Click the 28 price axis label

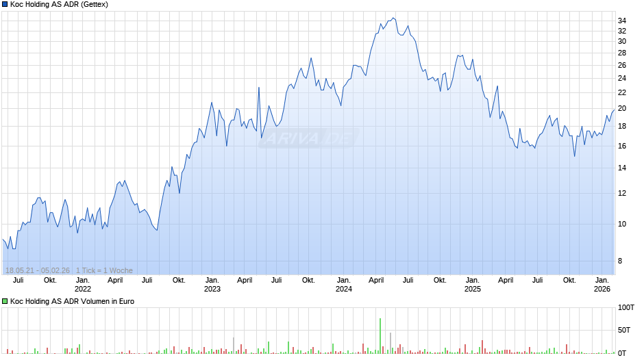(x=622, y=53)
